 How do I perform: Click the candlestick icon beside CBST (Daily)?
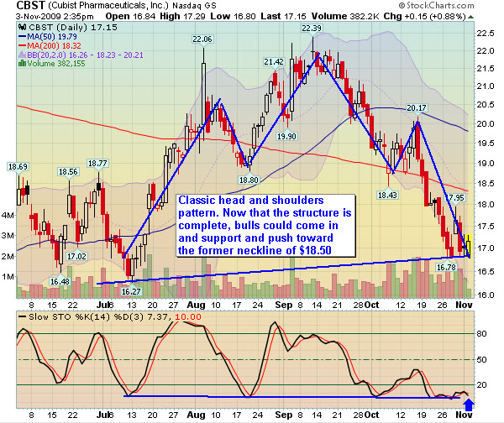pyautogui.click(x=23, y=27)
